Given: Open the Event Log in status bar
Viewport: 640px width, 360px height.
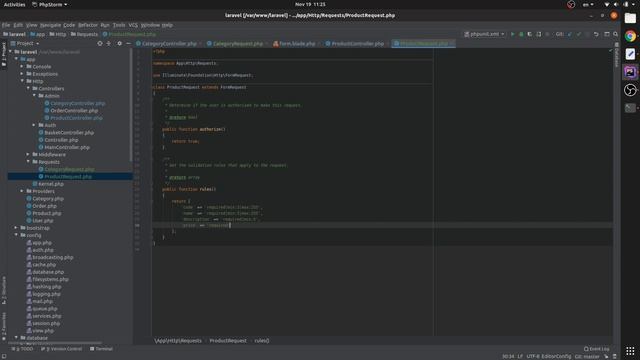Looking at the screenshot, I should coord(596,349).
